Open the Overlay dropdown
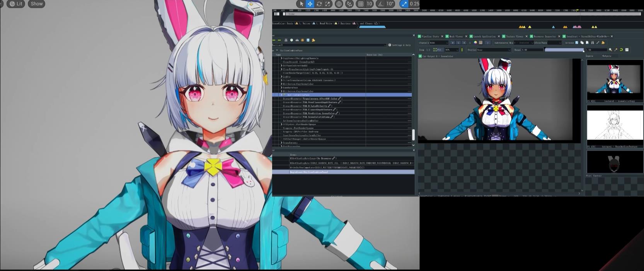The image size is (644, 271). 494,50
